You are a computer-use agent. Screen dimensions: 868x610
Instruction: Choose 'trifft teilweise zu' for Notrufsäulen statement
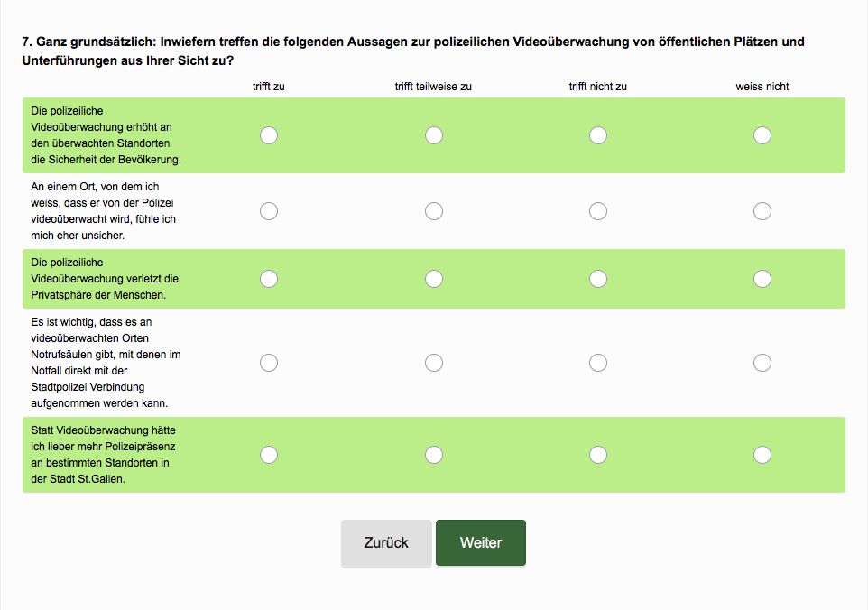[x=433, y=363]
